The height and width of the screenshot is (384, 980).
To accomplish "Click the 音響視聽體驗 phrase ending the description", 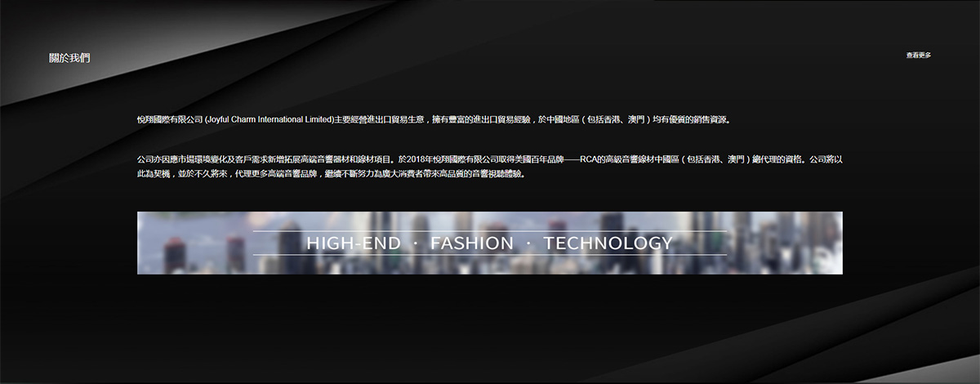I will click(495, 174).
